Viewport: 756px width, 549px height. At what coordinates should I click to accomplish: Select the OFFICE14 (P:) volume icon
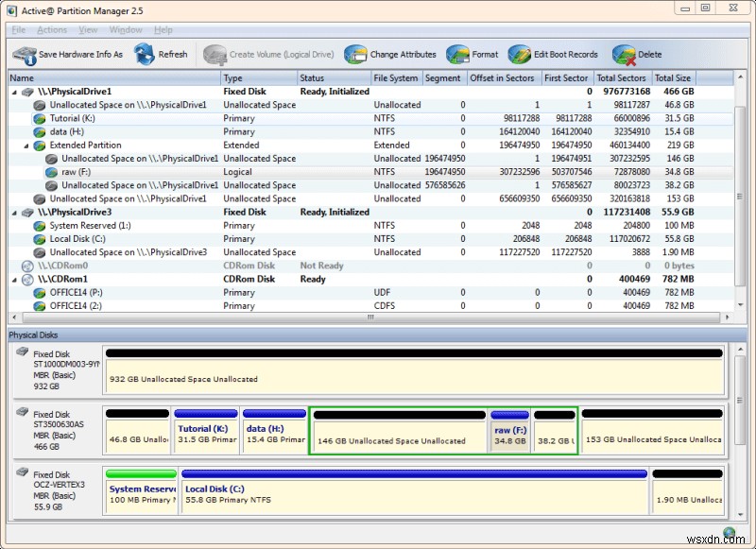39,293
